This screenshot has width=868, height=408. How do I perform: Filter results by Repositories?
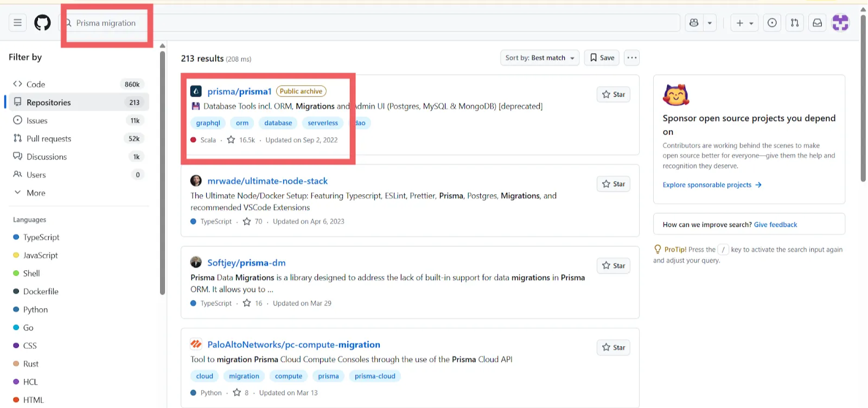[79, 102]
